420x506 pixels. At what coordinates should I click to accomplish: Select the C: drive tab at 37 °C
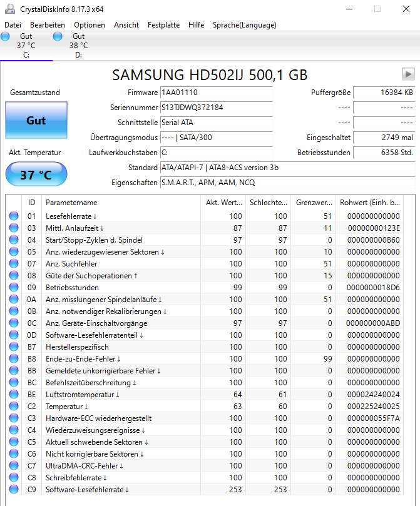tap(26, 46)
